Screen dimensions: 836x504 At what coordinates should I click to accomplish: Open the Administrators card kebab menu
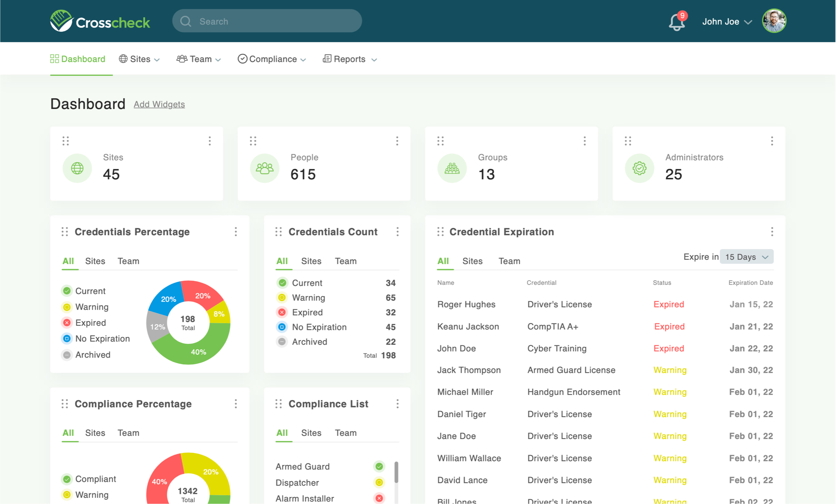pyautogui.click(x=772, y=141)
